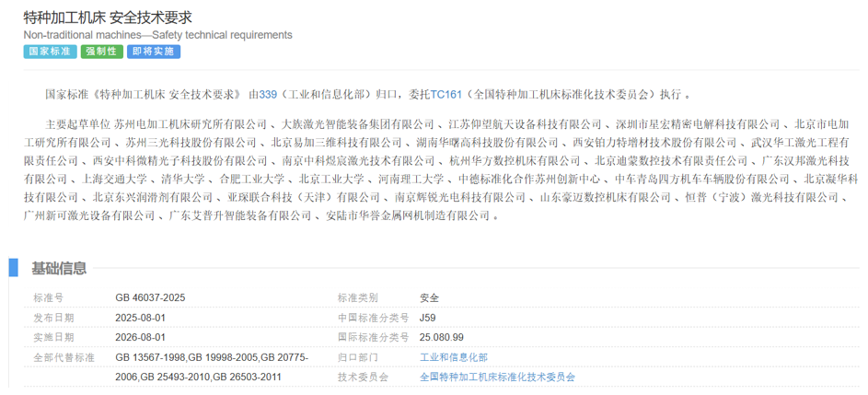Screen dimensions: 868x395
Task: Open the TC161 committee link
Action: [x=446, y=94]
